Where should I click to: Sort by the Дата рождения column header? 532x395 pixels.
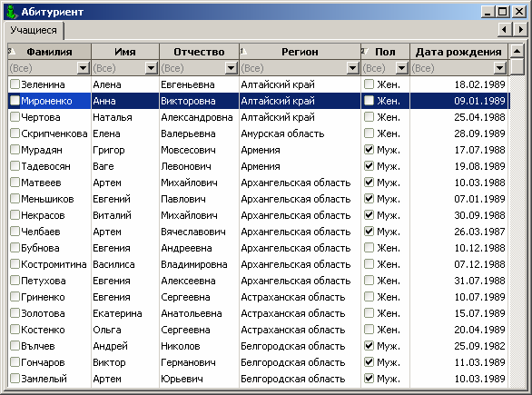coord(458,52)
